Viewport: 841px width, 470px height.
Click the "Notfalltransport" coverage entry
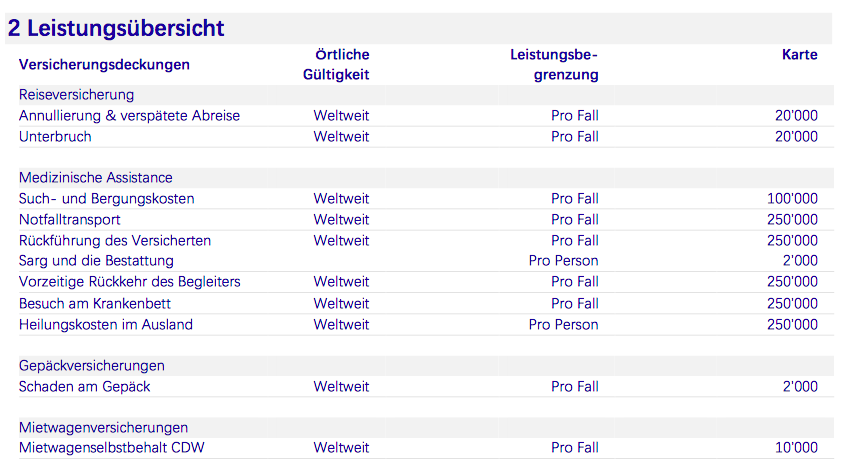(69, 220)
